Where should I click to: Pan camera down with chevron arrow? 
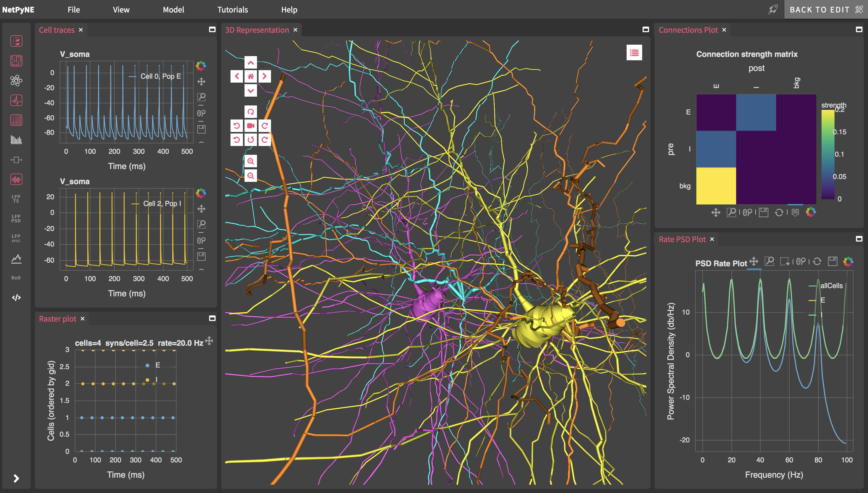click(250, 91)
